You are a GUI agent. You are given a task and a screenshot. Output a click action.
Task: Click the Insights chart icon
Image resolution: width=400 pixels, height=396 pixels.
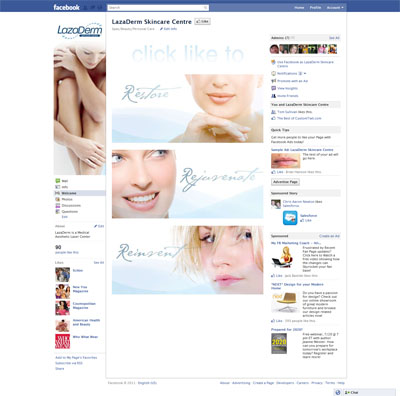[x=273, y=88]
